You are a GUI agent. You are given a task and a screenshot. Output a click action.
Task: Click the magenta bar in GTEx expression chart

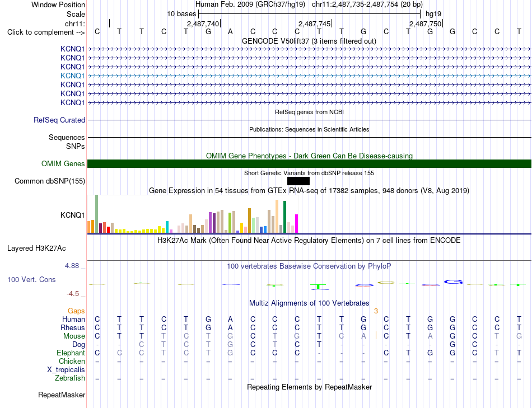[x=296, y=223]
